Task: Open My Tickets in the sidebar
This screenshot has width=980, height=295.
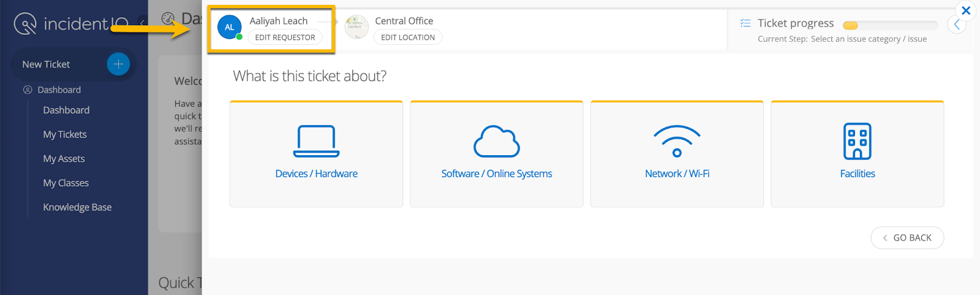Action: pyautogui.click(x=65, y=134)
